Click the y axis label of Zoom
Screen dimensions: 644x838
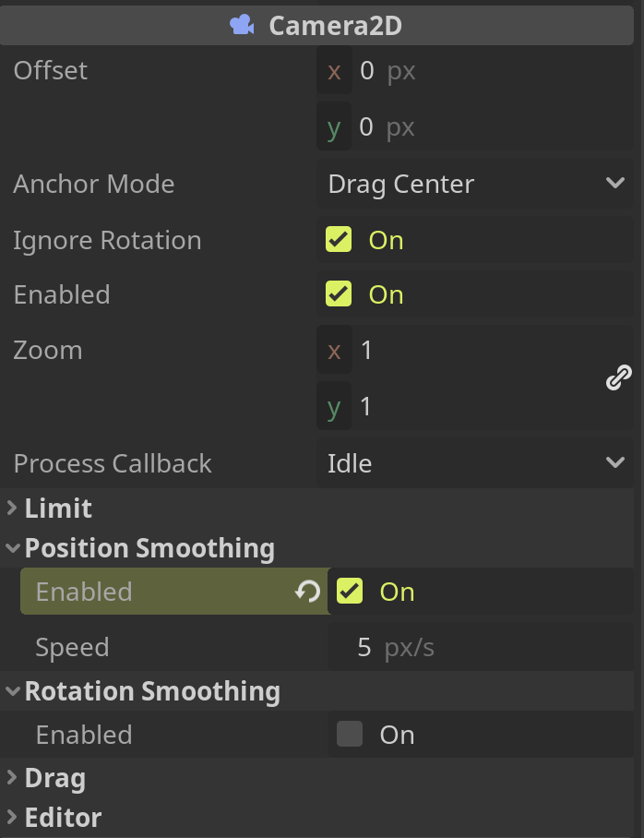334,407
